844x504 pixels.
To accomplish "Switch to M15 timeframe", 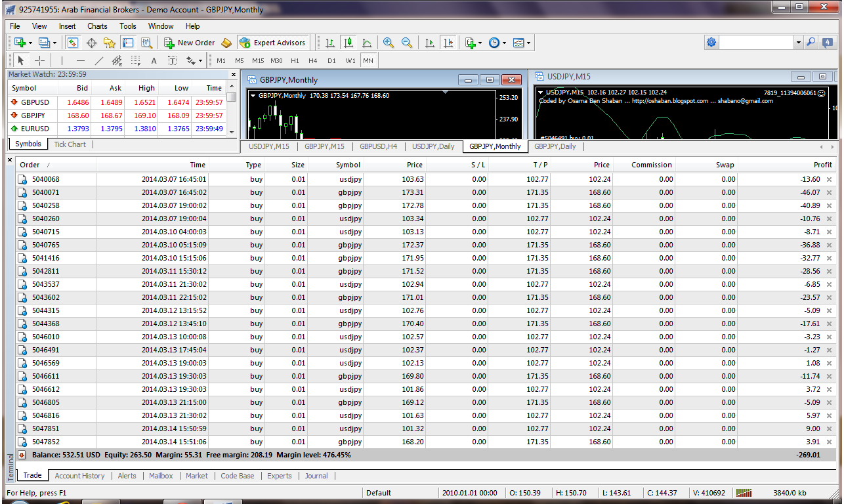I will coord(258,60).
